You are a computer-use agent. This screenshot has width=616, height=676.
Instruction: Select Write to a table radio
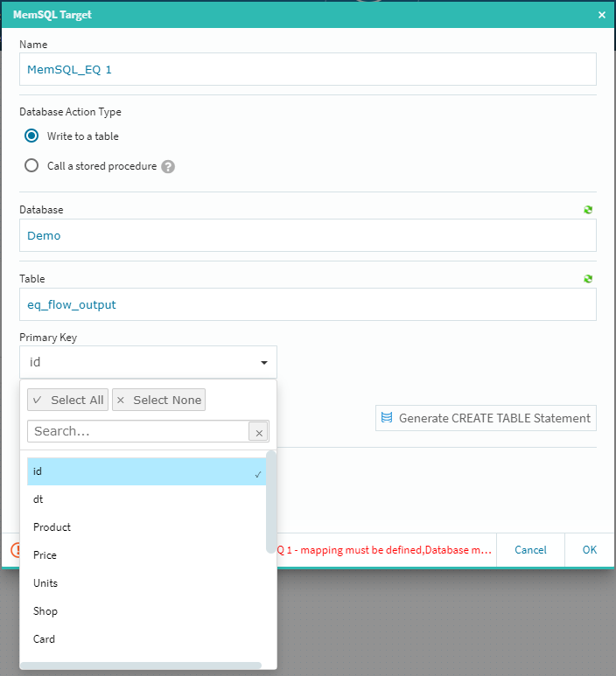31,136
